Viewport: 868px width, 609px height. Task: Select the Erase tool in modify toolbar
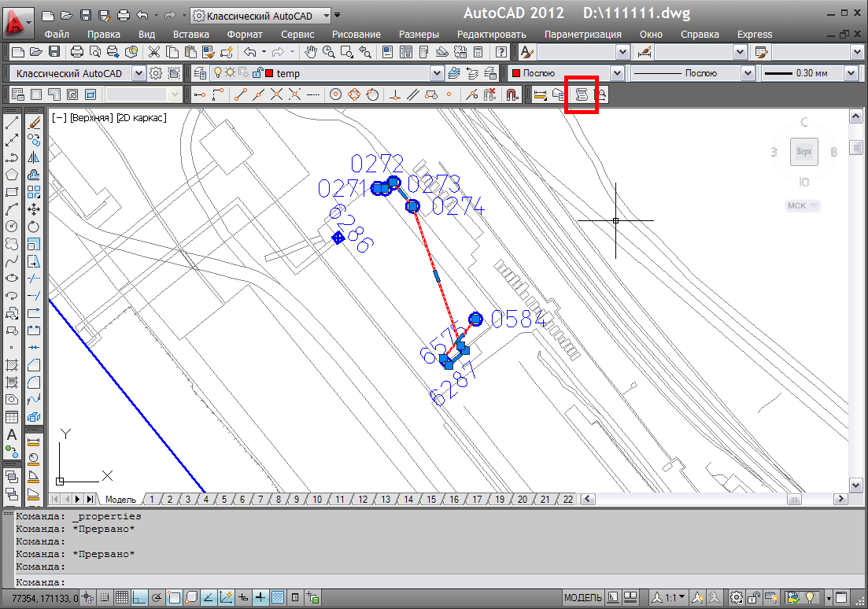coord(34,124)
